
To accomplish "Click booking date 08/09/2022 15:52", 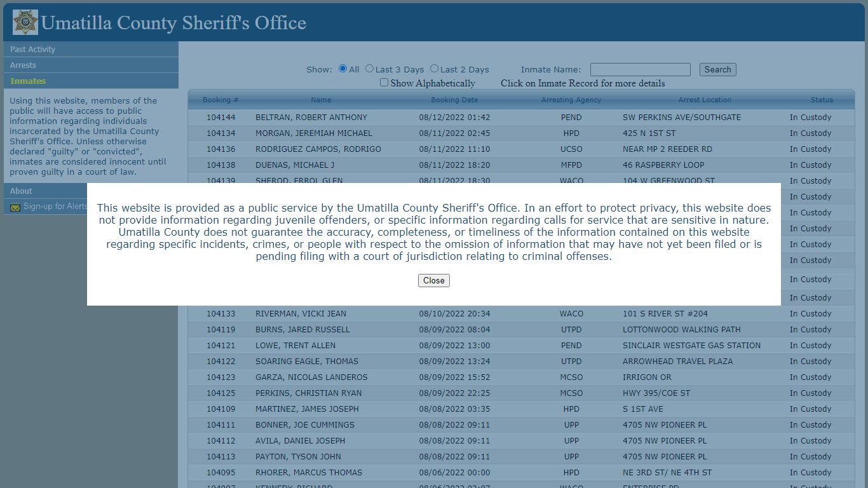I will point(454,377).
